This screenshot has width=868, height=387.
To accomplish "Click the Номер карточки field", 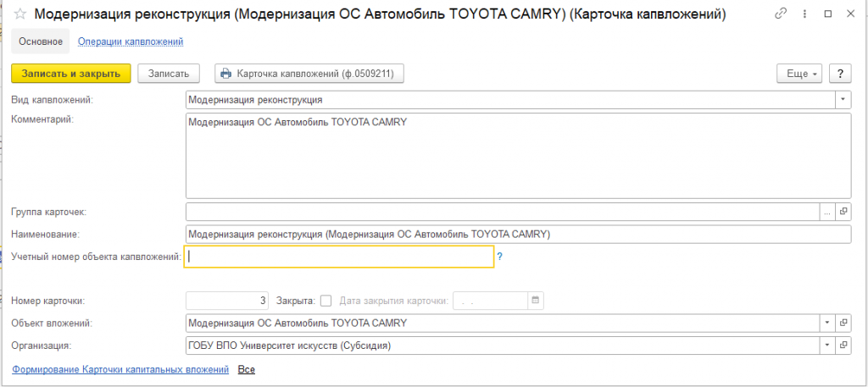I will click(x=227, y=301).
